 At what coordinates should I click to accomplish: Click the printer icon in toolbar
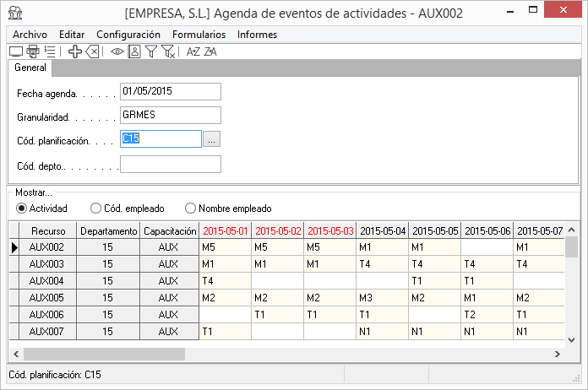(x=32, y=51)
